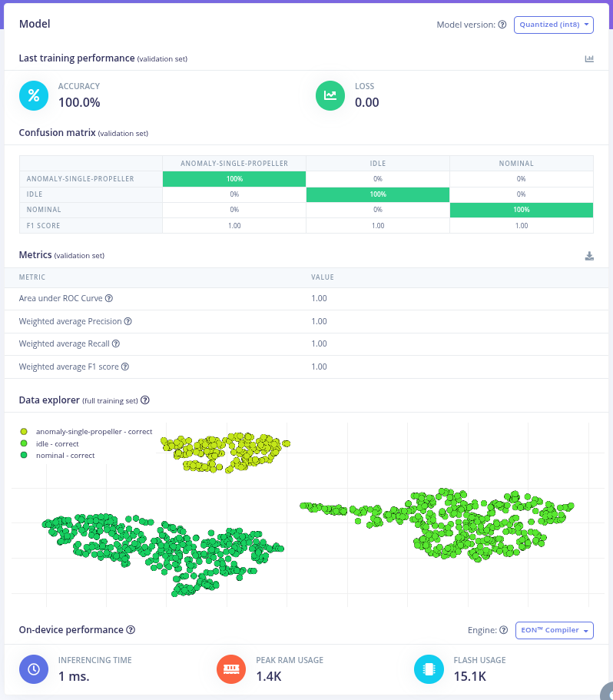Click the chart icon beside Last training performance
613x700 pixels.
coord(589,58)
